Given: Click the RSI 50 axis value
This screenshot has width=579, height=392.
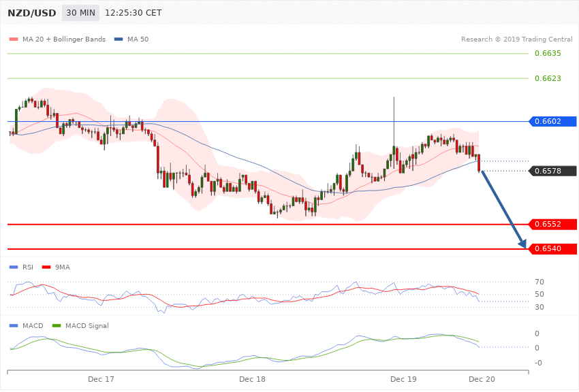Looking at the screenshot, I should tap(539, 294).
